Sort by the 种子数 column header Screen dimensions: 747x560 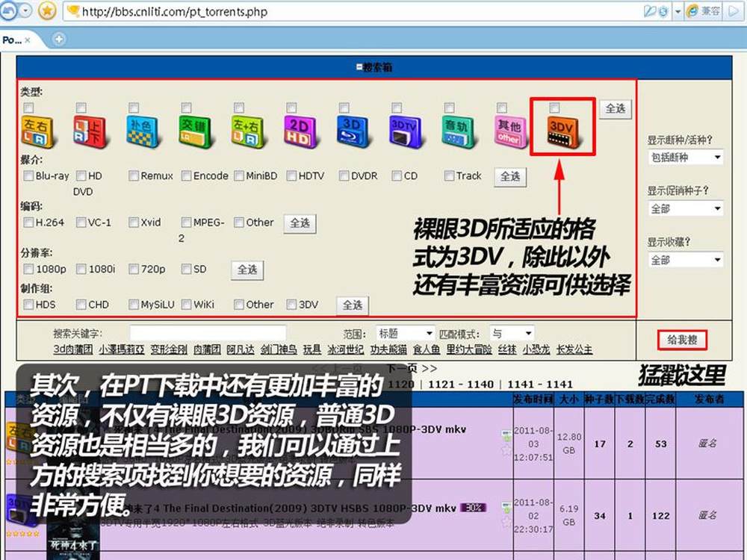click(599, 399)
